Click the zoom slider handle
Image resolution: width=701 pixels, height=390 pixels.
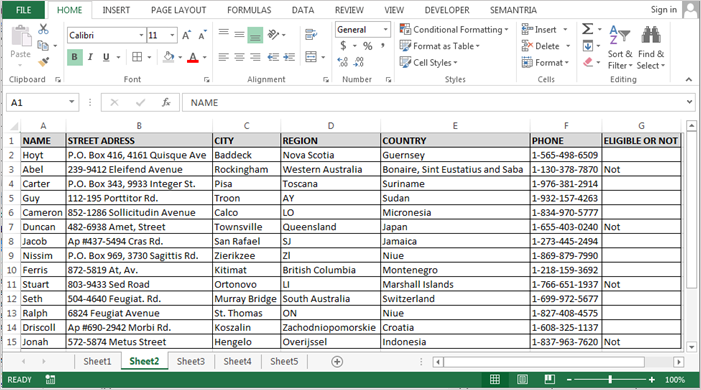610,379
